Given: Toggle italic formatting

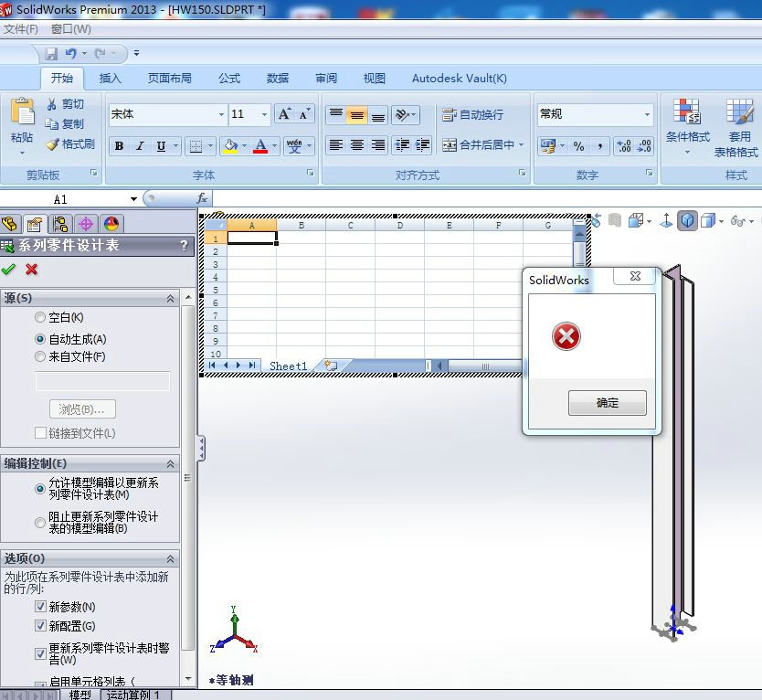Looking at the screenshot, I should (x=141, y=146).
